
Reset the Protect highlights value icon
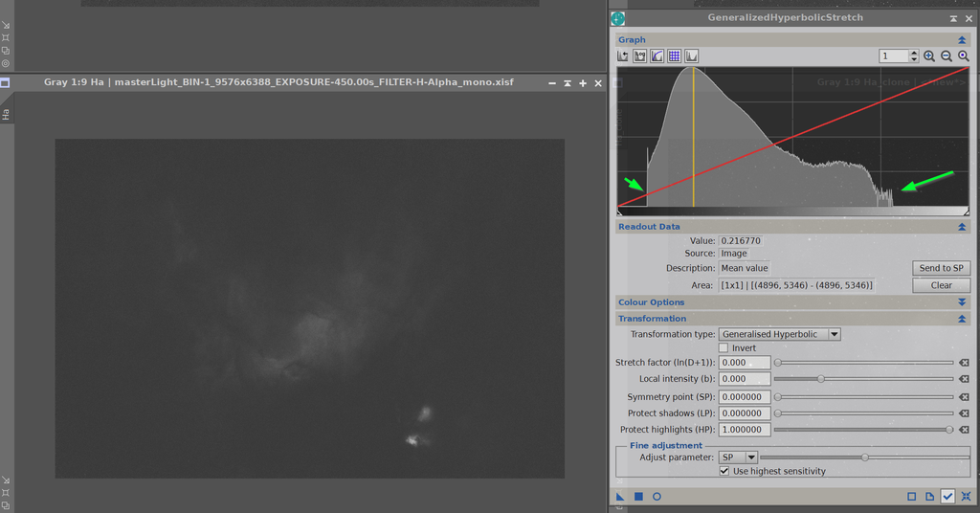[965, 430]
